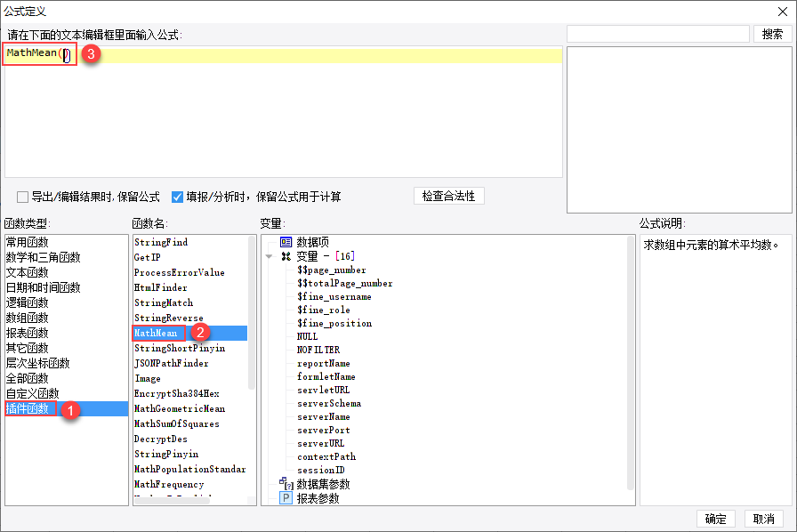This screenshot has height=532, width=797.
Task: Select $$page_number variable
Action: coord(332,270)
